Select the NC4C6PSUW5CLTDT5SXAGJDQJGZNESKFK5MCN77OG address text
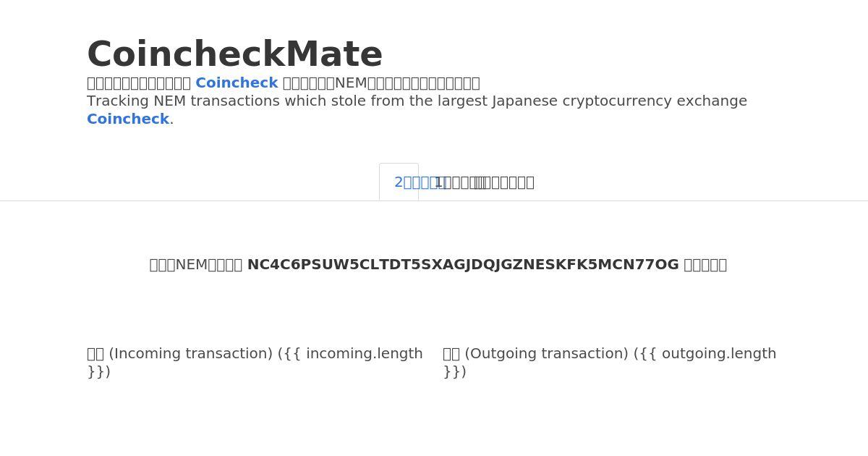This screenshot has height=456, width=868. (x=463, y=264)
